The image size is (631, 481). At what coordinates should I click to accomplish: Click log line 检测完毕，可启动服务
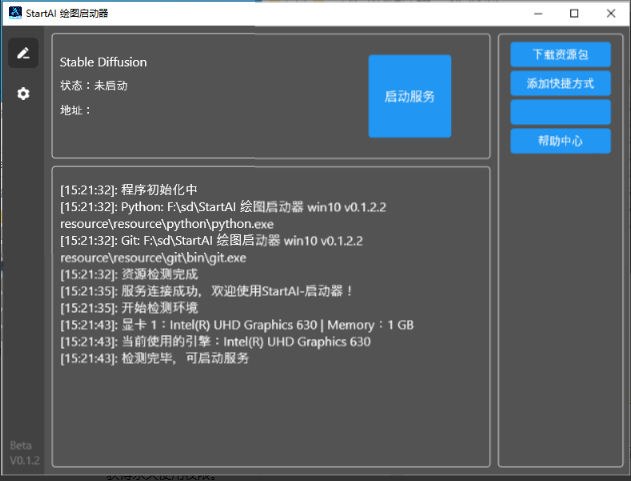pyautogui.click(x=155, y=358)
